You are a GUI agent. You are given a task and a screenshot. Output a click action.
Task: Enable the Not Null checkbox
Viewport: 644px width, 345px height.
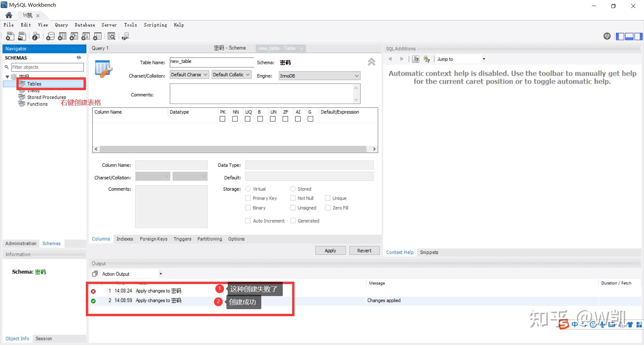(293, 198)
